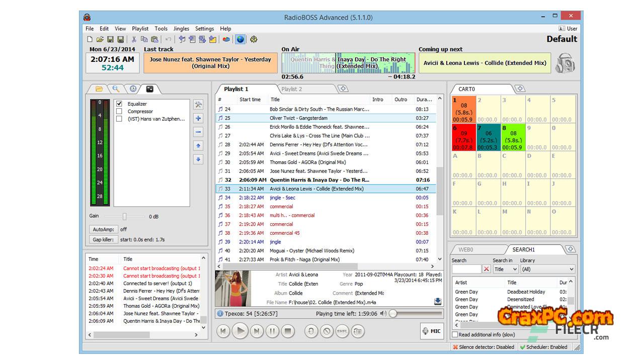
Task: Toggle the MIC button
Action: tap(432, 331)
